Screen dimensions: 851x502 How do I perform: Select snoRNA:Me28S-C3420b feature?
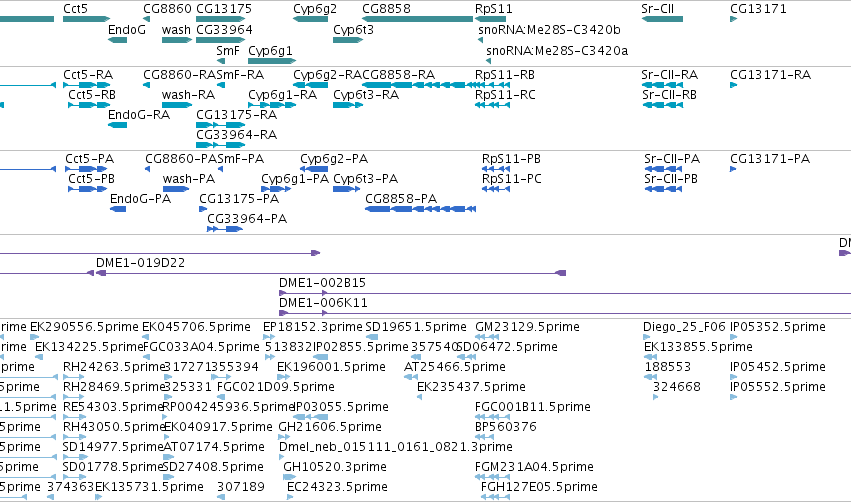pos(480,40)
